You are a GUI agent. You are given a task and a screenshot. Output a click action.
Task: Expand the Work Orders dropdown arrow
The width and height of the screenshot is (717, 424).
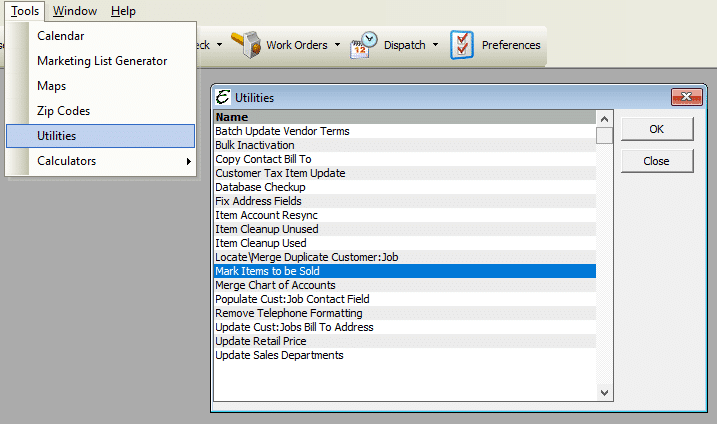pyautogui.click(x=337, y=45)
